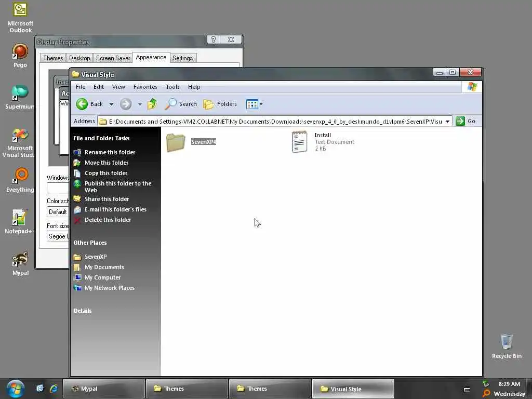The width and height of the screenshot is (532, 399).
Task: Select the SevenXP4 folder name label
Action: tap(204, 142)
